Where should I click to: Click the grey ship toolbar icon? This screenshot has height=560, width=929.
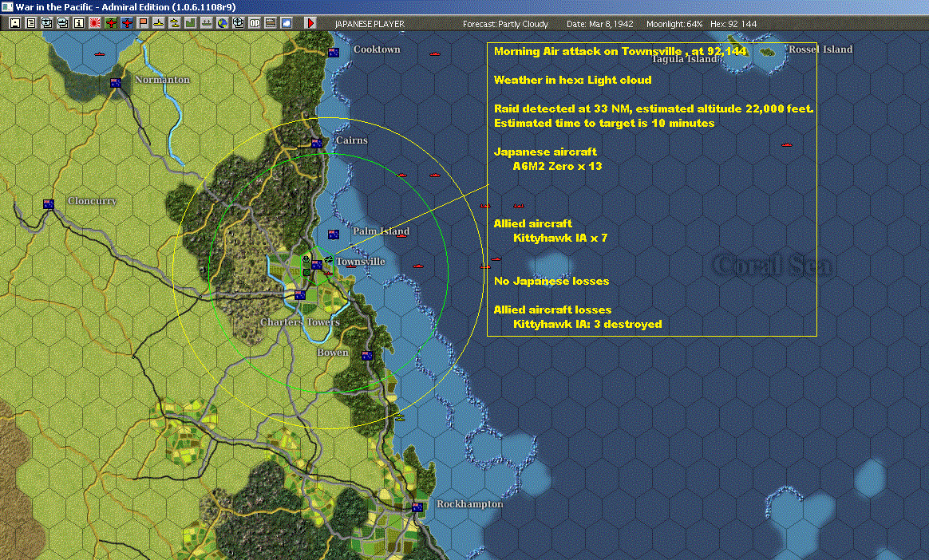point(207,23)
